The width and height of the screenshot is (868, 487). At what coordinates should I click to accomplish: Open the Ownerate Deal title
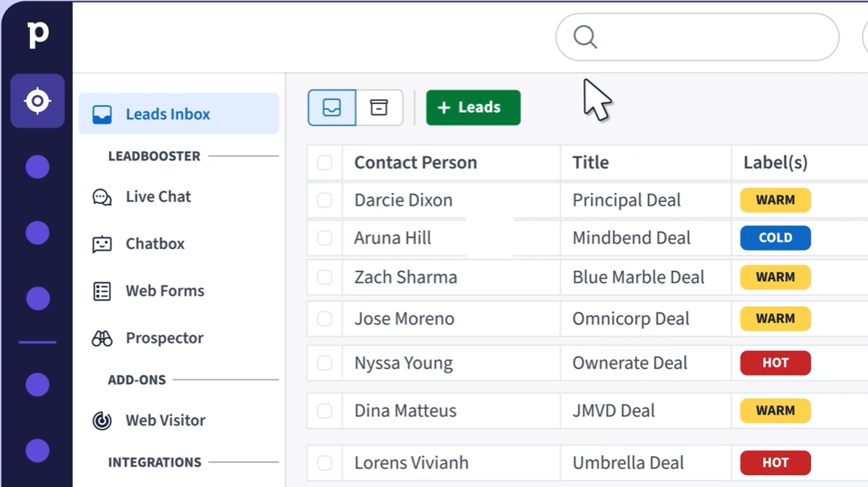pyautogui.click(x=630, y=363)
